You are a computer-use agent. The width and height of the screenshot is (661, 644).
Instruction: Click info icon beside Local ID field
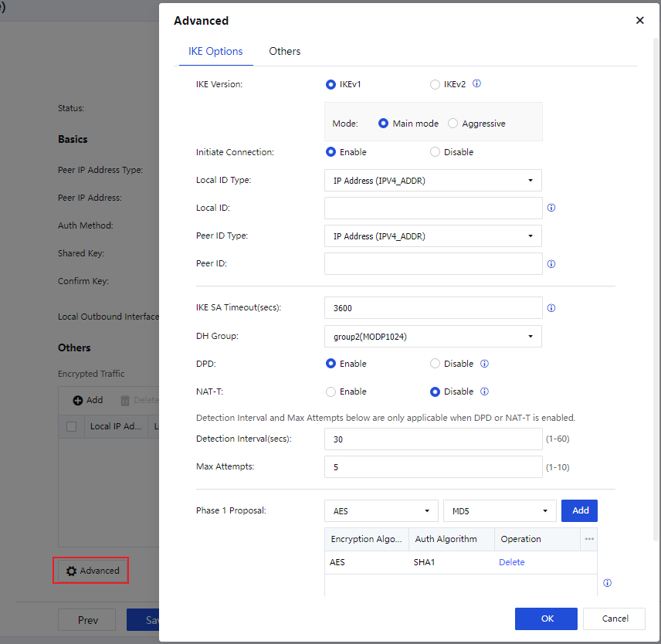pyautogui.click(x=551, y=208)
